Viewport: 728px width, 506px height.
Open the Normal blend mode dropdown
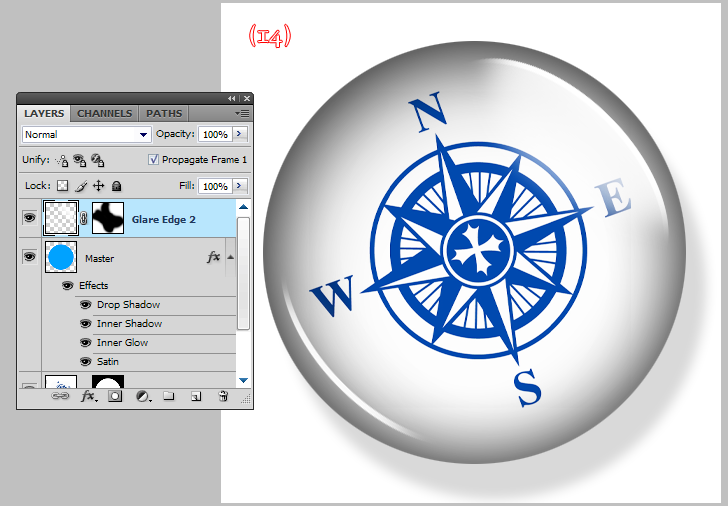point(85,134)
